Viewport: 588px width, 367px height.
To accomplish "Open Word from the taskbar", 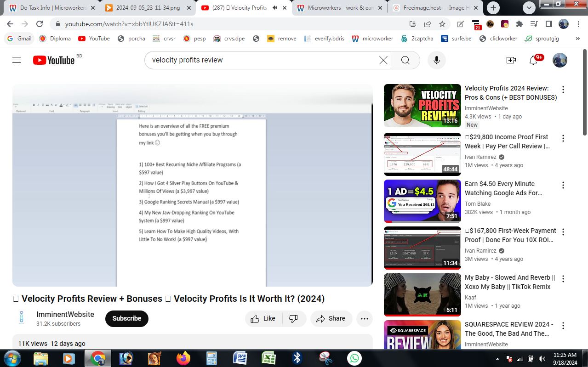I will pos(240,358).
